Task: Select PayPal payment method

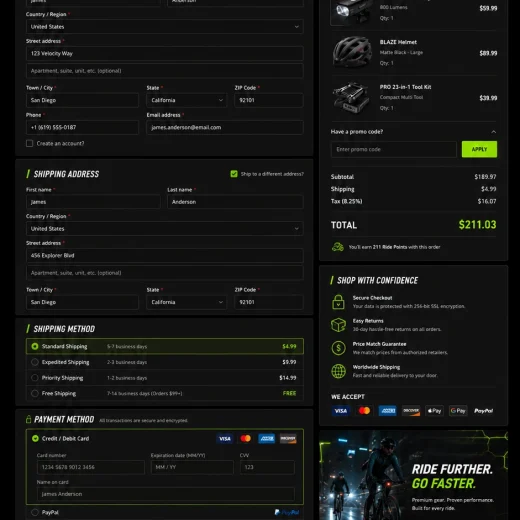Action: click(35, 512)
